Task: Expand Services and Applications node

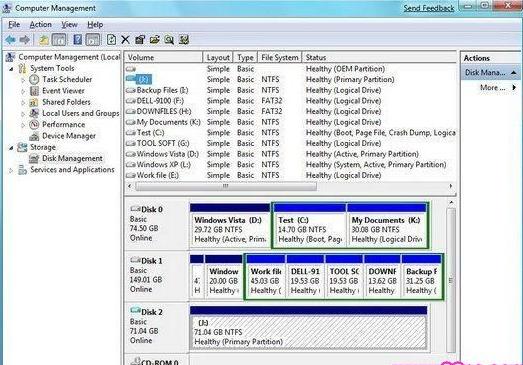Action: click(x=11, y=170)
